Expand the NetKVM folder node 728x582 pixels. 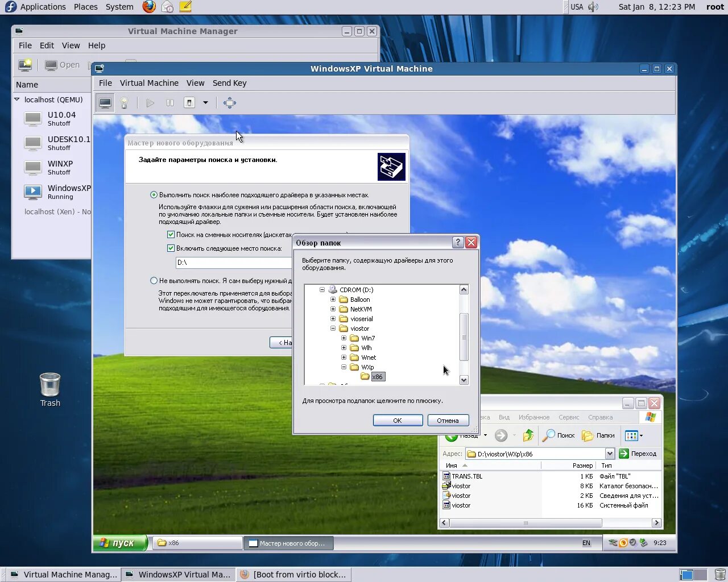pyautogui.click(x=333, y=309)
